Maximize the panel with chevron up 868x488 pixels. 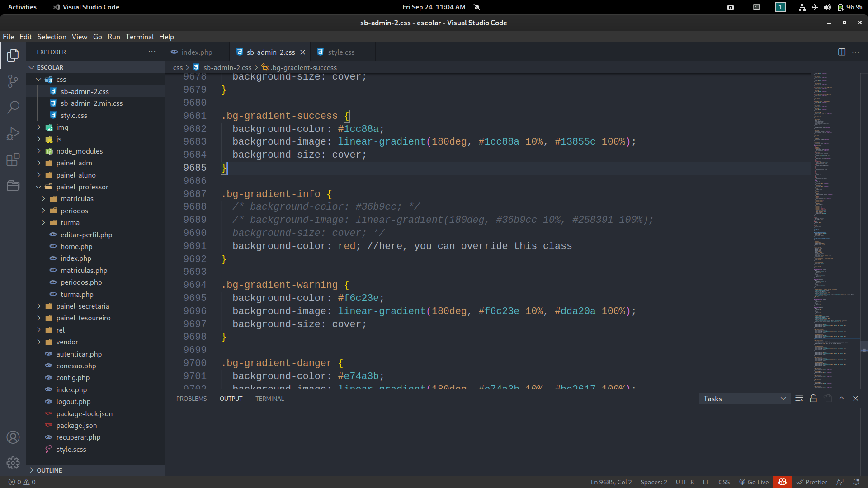click(x=841, y=399)
